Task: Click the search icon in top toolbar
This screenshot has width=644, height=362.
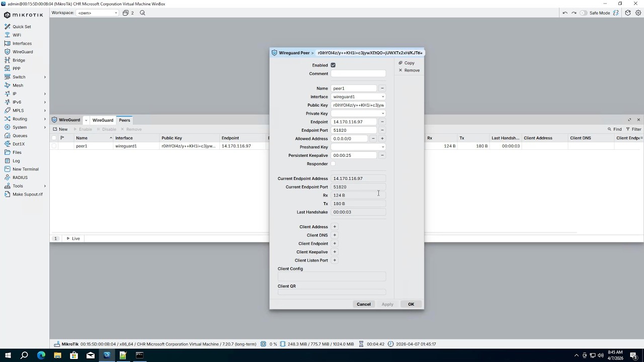Action: click(142, 13)
